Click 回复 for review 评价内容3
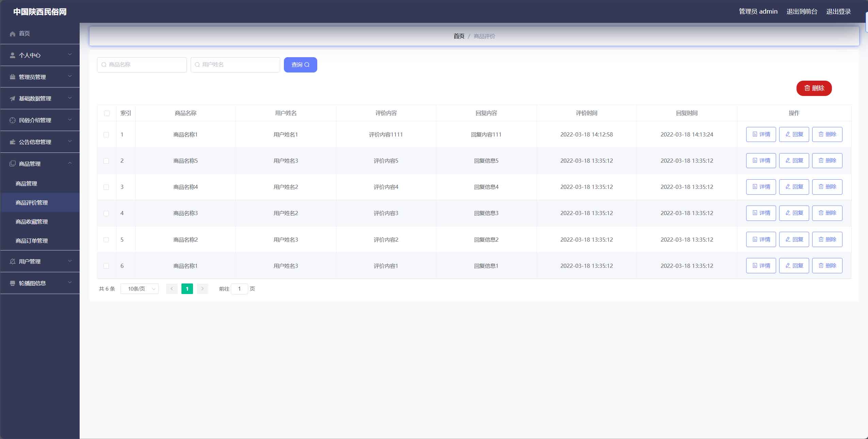This screenshot has height=439, width=868. click(794, 213)
